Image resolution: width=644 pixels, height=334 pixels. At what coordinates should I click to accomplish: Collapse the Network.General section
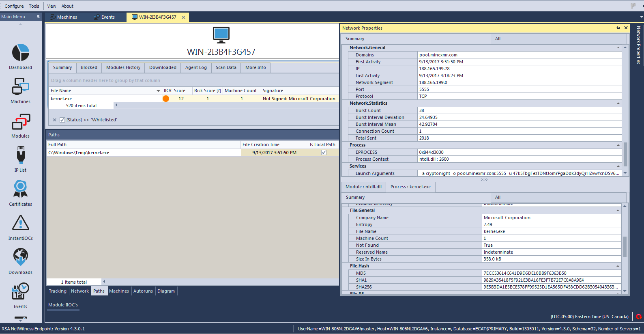[618, 48]
